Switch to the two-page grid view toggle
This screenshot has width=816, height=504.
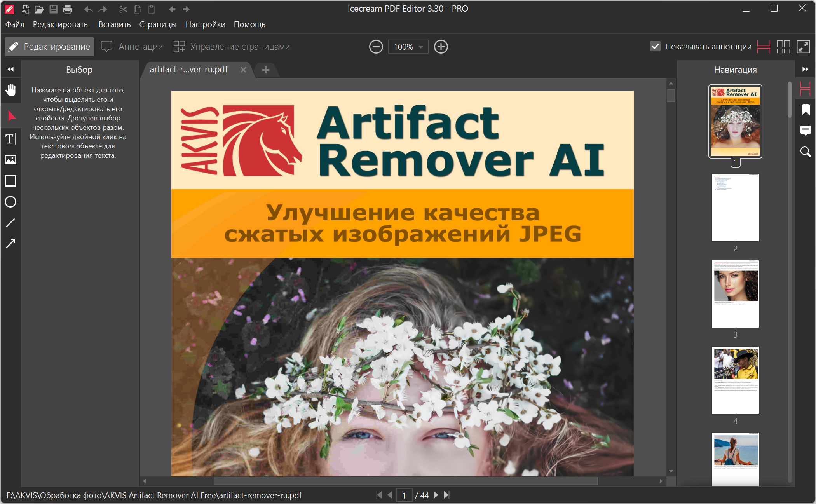click(783, 47)
